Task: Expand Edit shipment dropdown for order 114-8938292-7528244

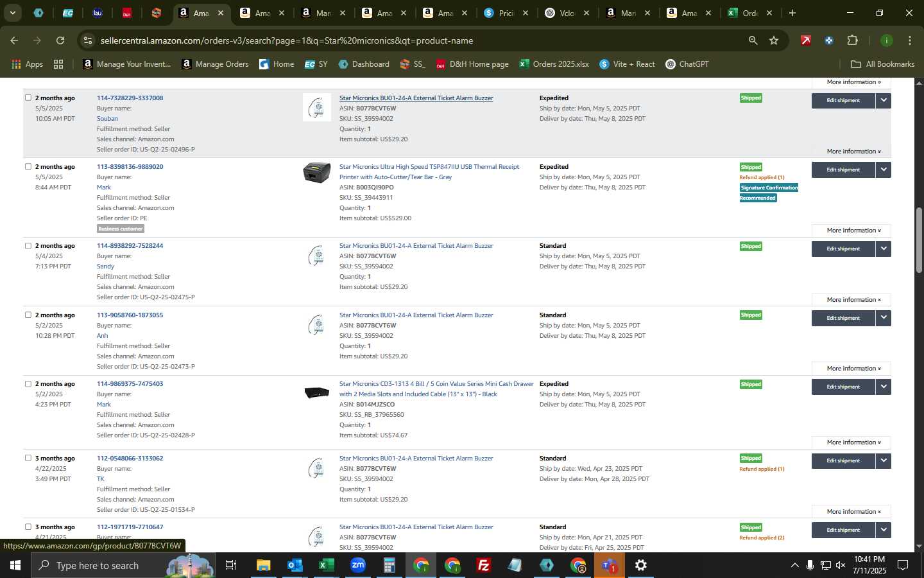Action: coord(884,249)
